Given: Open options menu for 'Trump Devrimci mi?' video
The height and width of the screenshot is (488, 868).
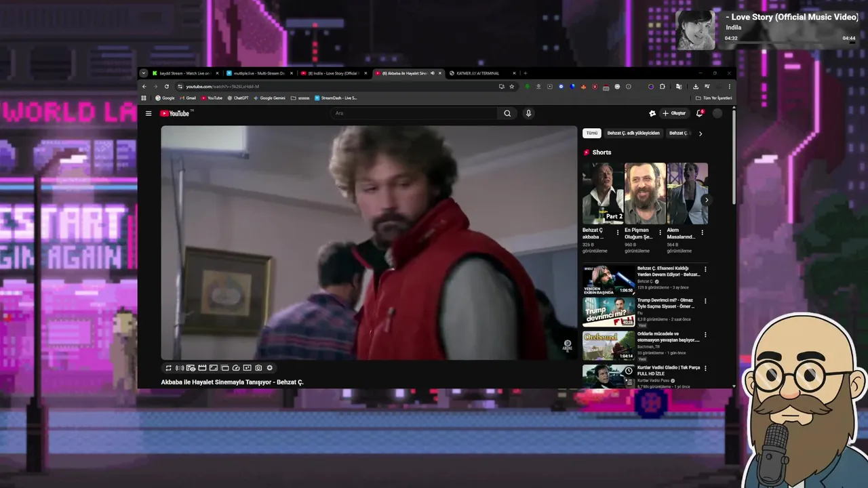Looking at the screenshot, I should click(x=705, y=301).
